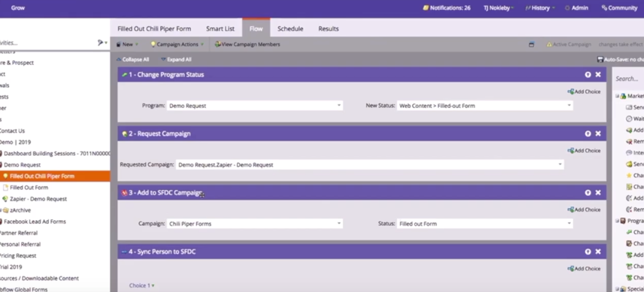Click the Zapier - Demo Request campaign icon
The image size is (644, 292).
click(x=6, y=199)
